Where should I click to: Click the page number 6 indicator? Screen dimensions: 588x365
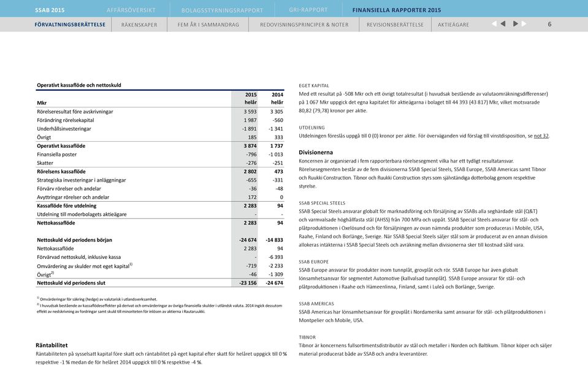click(549, 24)
